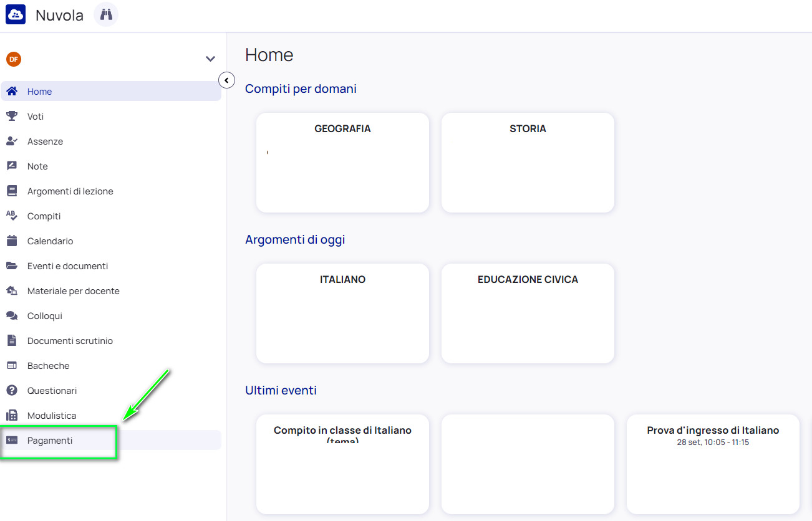Open the GEOGRAFIA homework card
This screenshot has width=812, height=521.
tap(342, 163)
